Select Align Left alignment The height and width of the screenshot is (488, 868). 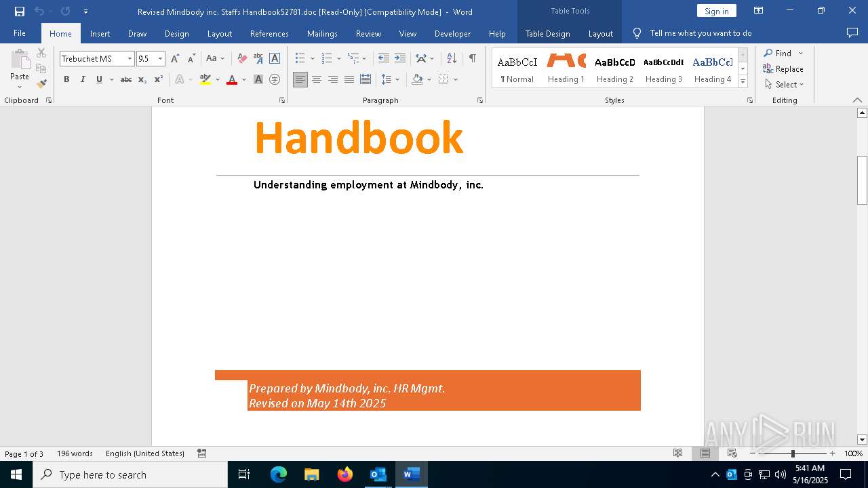click(300, 79)
